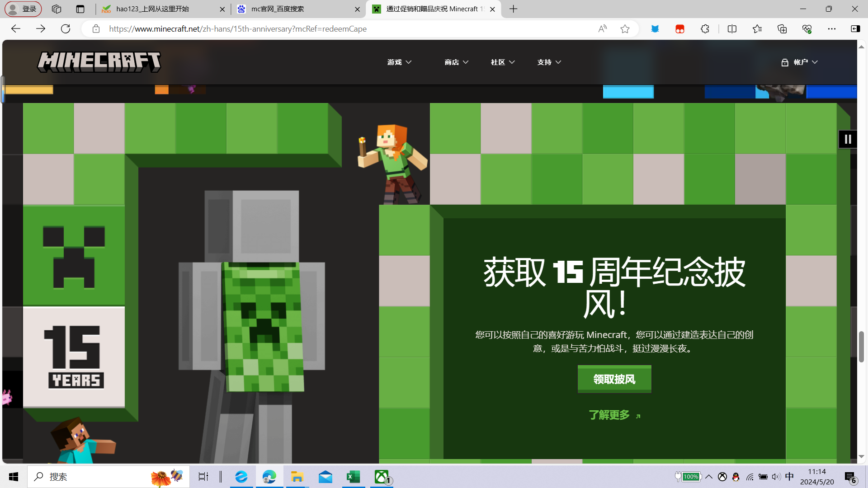Open the notification center icon
Image resolution: width=868 pixels, height=488 pixels.
(850, 477)
